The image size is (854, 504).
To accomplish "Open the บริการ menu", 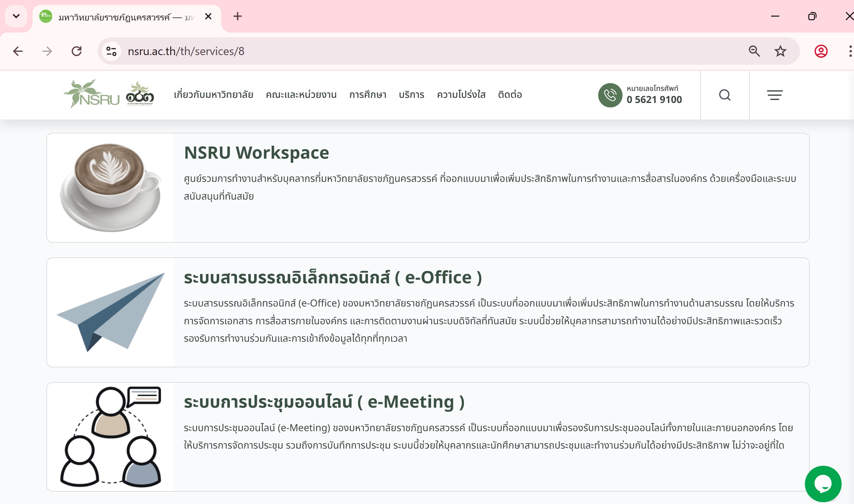I will coord(411,95).
